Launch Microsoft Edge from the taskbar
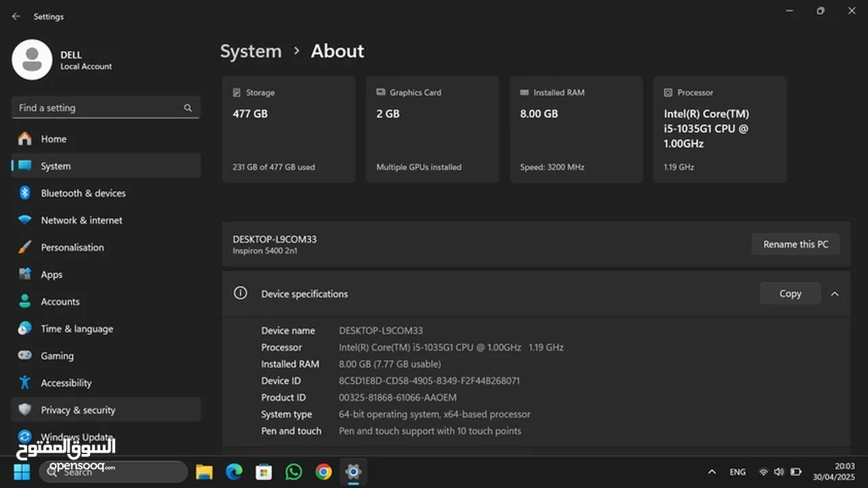868x488 pixels. [234, 472]
